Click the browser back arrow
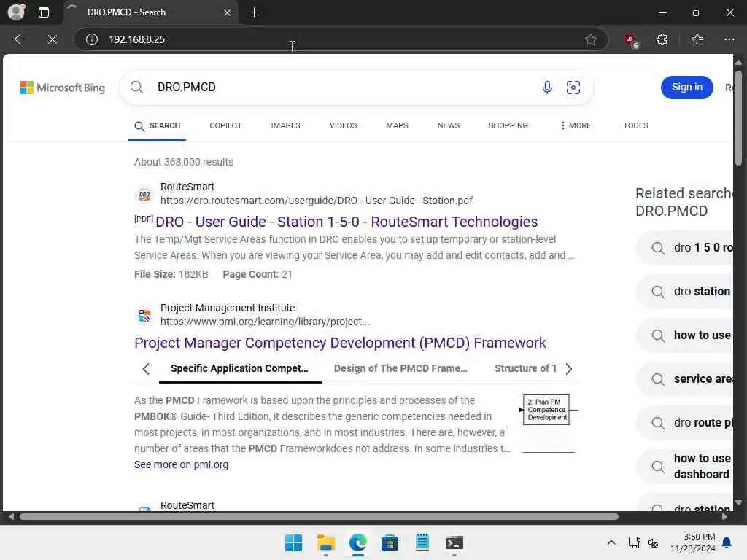 20,39
